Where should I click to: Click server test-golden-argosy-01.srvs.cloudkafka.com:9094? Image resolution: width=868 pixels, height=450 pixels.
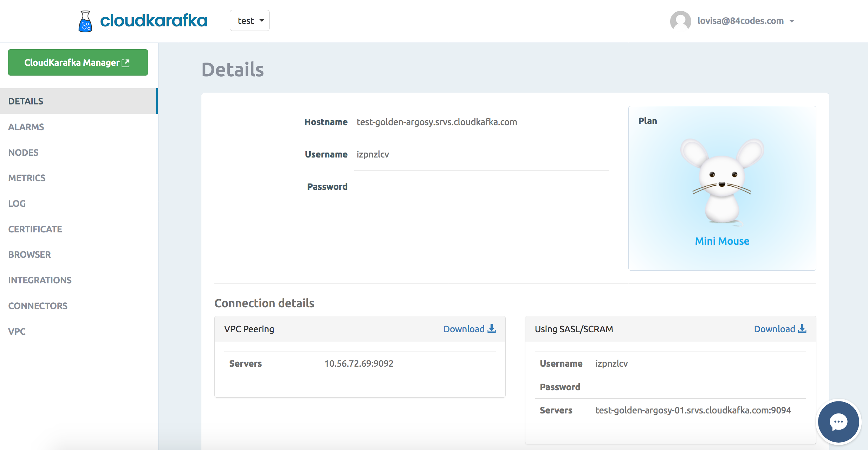click(x=693, y=410)
